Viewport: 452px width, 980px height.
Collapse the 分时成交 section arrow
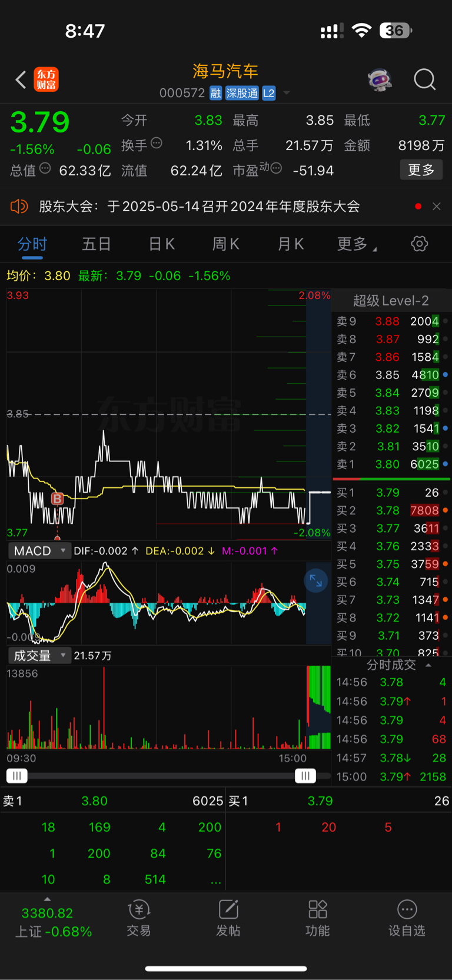coord(428,665)
